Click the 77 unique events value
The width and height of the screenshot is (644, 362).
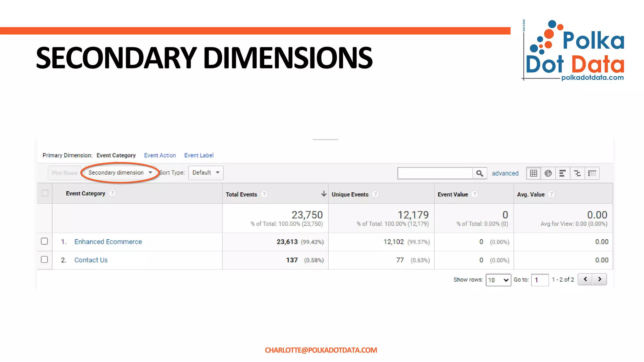coord(400,260)
